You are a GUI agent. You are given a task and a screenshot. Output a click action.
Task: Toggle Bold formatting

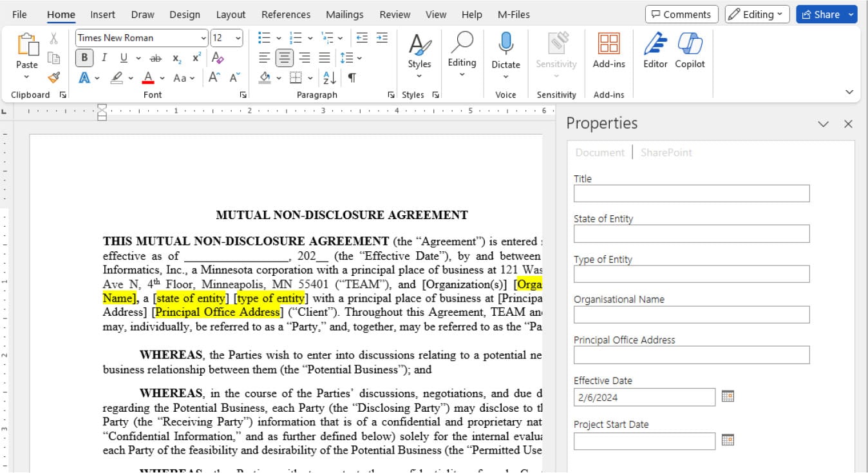84,58
